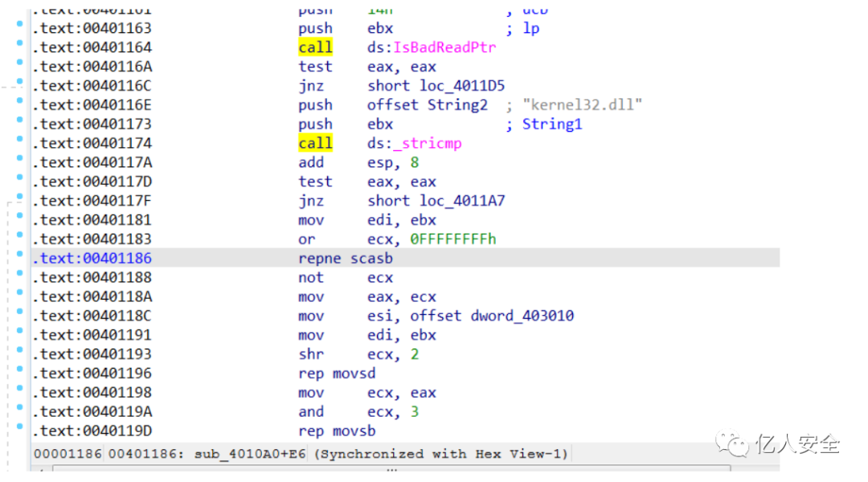Click the String1 comment
The width and height of the screenshot is (868, 482).
pos(552,125)
